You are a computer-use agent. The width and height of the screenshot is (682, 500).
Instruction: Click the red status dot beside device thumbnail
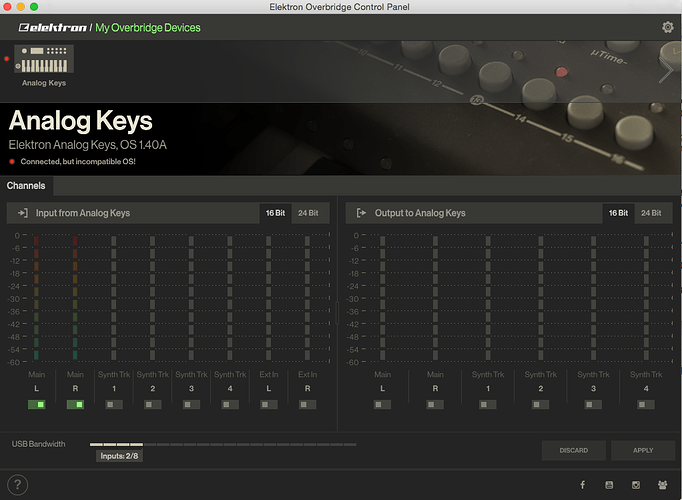coord(7,59)
